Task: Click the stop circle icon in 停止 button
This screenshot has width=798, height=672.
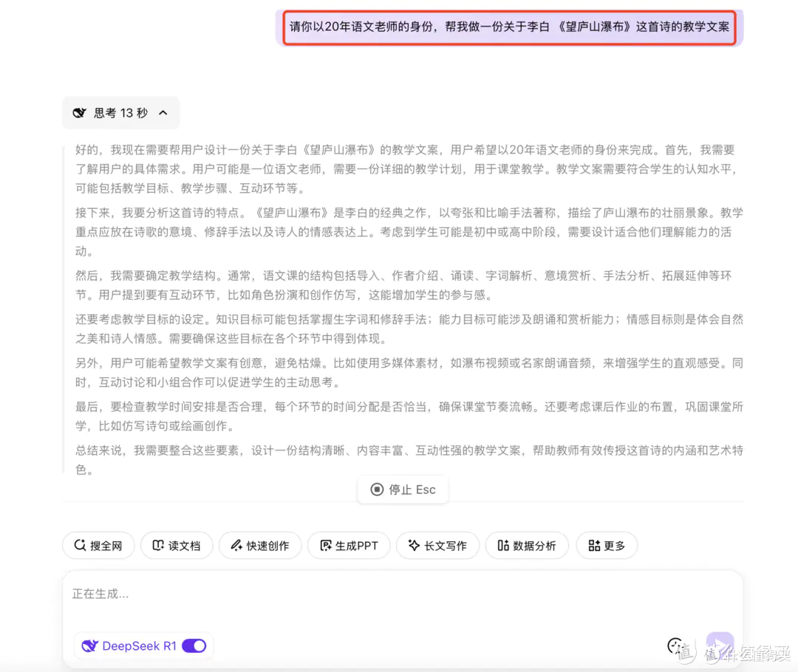Action: [377, 490]
